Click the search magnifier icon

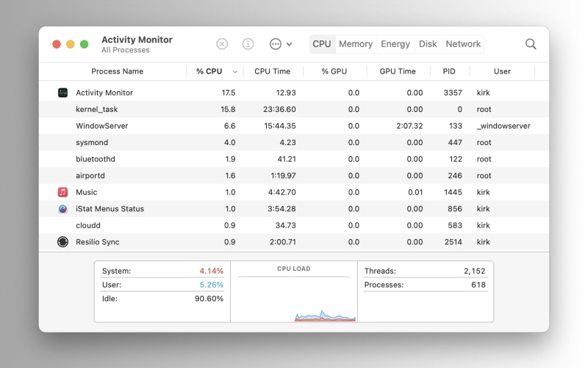531,44
